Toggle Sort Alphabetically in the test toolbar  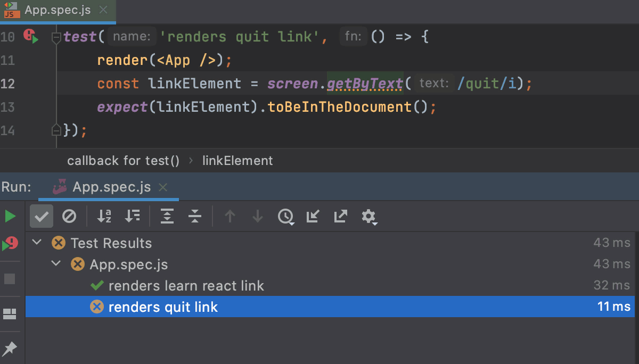click(104, 216)
